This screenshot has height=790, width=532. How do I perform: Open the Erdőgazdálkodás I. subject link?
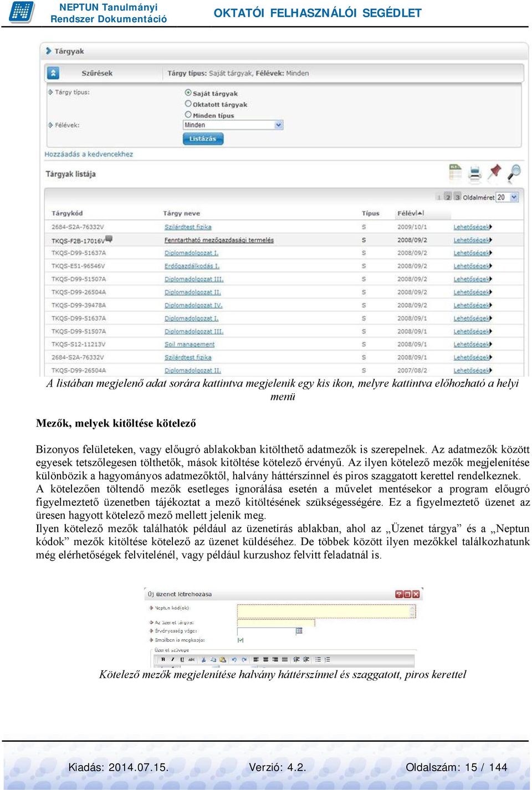point(191,266)
